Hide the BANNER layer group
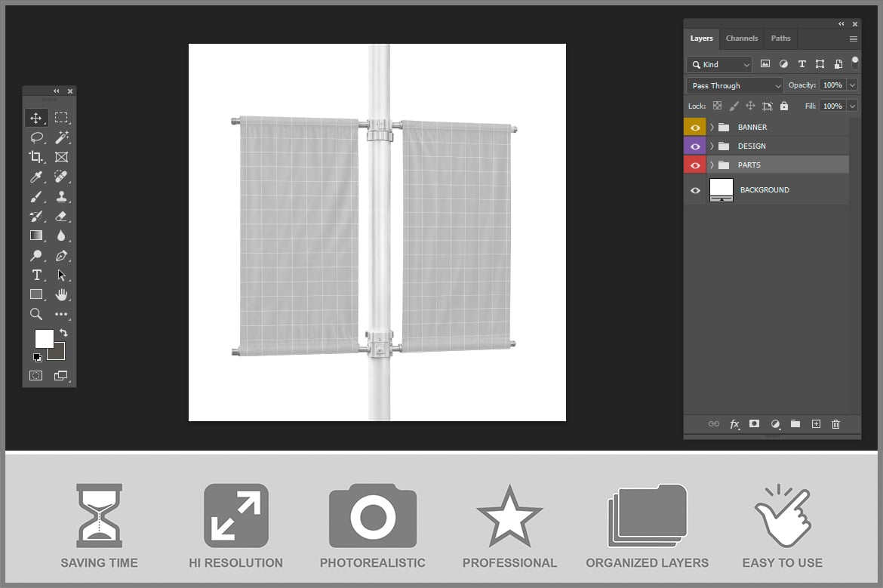Viewport: 883px width, 588px height. point(695,128)
